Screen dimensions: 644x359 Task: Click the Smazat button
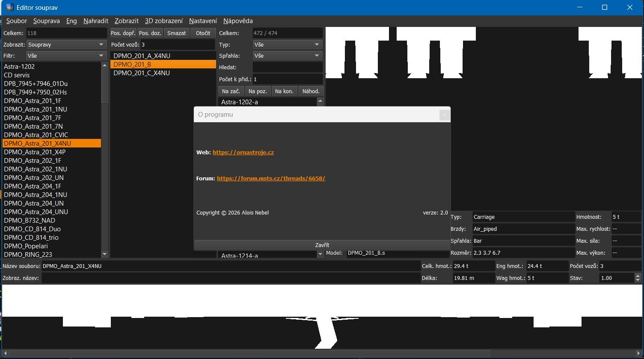coord(177,33)
